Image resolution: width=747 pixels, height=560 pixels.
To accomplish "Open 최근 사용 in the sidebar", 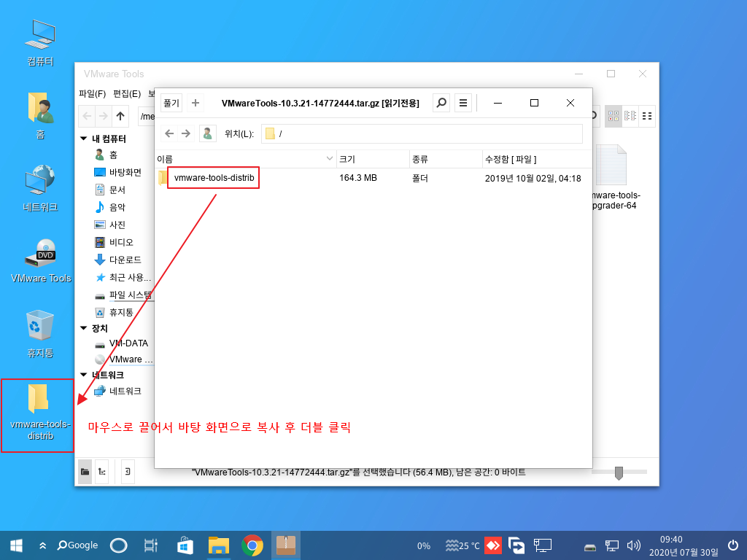I will (x=123, y=277).
